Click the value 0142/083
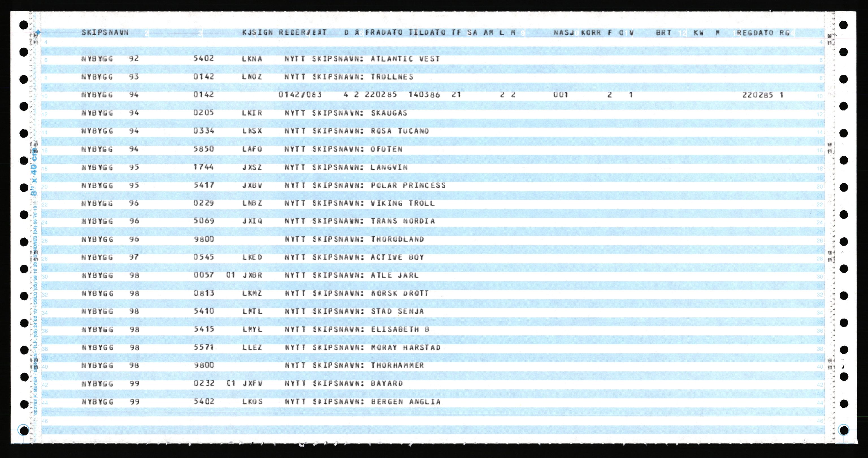 pyautogui.click(x=300, y=95)
